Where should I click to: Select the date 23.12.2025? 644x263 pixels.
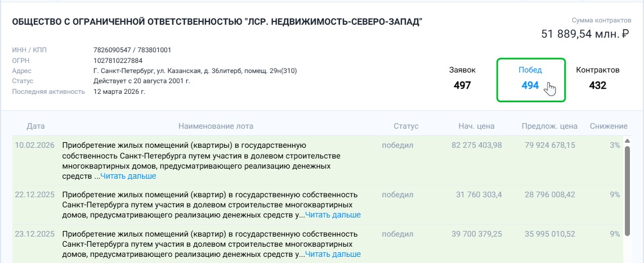pos(34,234)
